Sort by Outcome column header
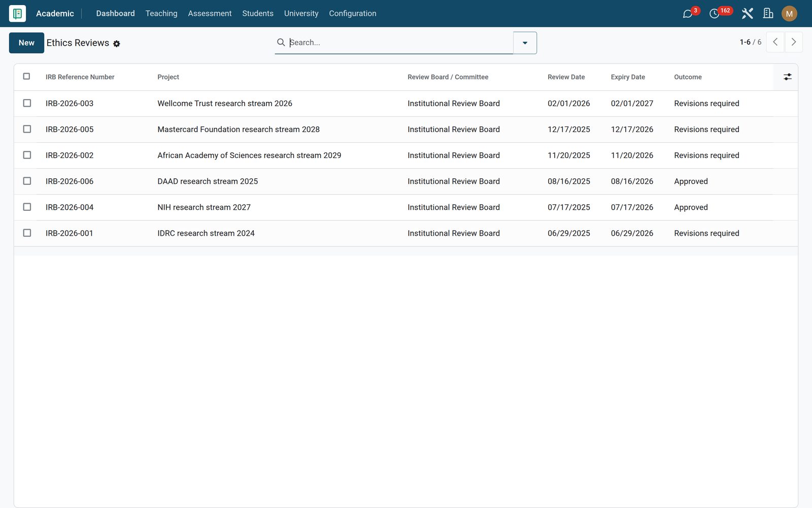The image size is (812, 508). tap(688, 77)
